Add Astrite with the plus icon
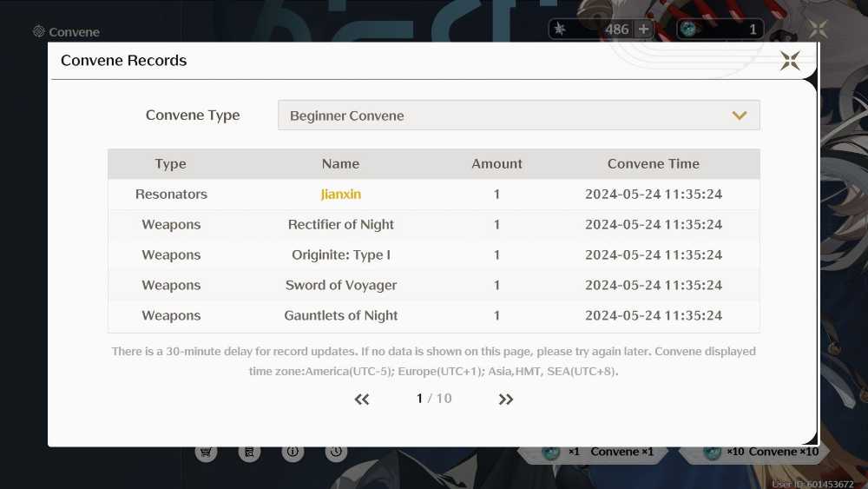The width and height of the screenshot is (868, 489). pos(643,30)
